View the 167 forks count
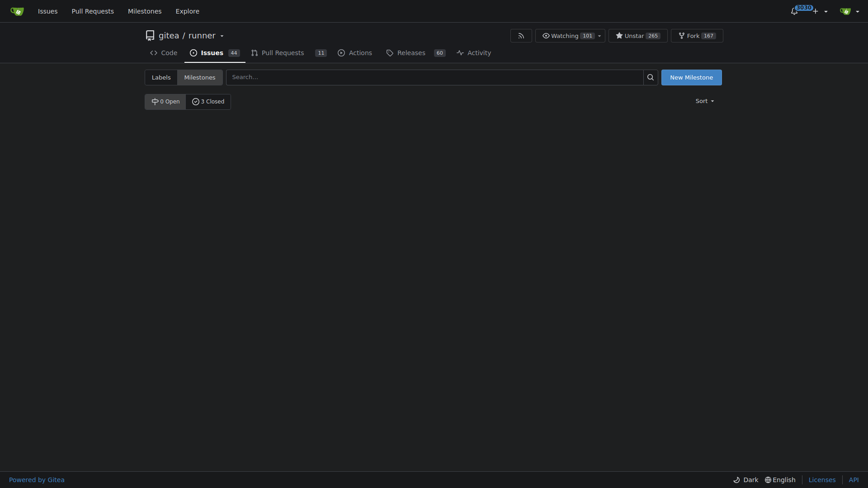Screen dimensions: 868x488 tap(708, 36)
